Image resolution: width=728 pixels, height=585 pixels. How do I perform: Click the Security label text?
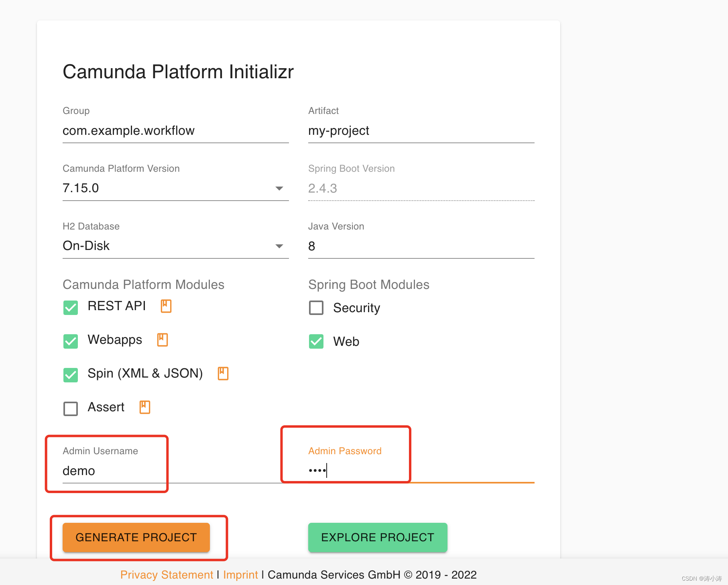[356, 308]
